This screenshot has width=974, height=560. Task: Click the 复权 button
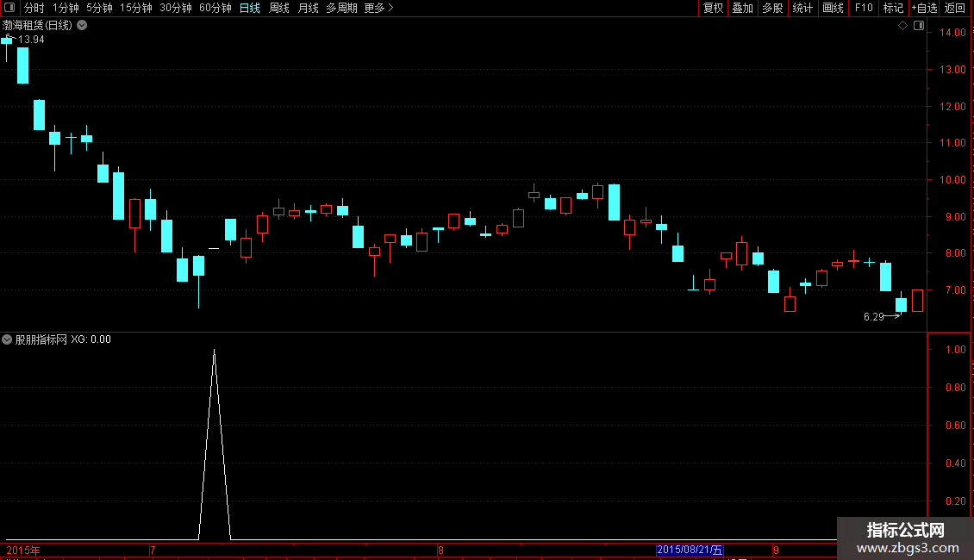(713, 8)
